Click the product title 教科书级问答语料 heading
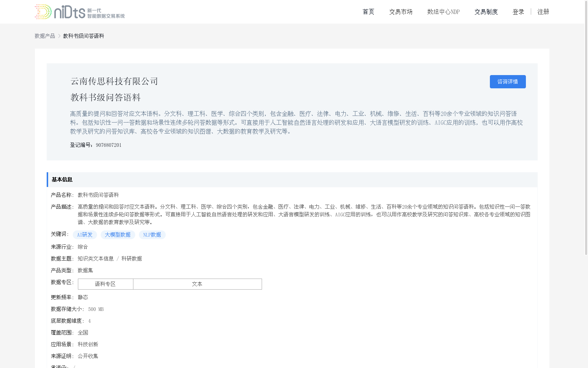 (105, 98)
